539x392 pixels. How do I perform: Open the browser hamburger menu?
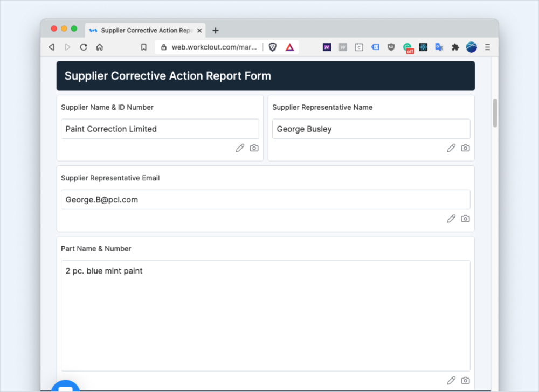click(x=487, y=47)
